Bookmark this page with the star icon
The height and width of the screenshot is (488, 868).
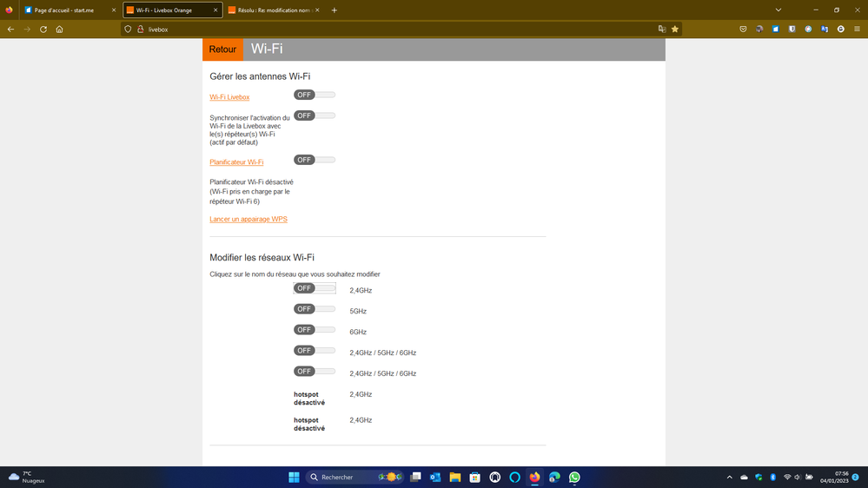[x=675, y=30]
